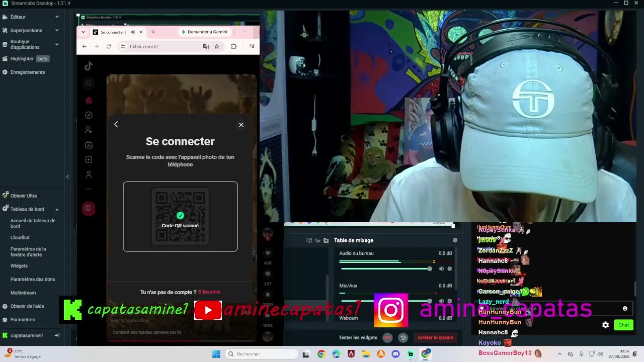Screen dimensions: 644x362
Task: Open the media control icon in browser toolbar
Action: 252,46
